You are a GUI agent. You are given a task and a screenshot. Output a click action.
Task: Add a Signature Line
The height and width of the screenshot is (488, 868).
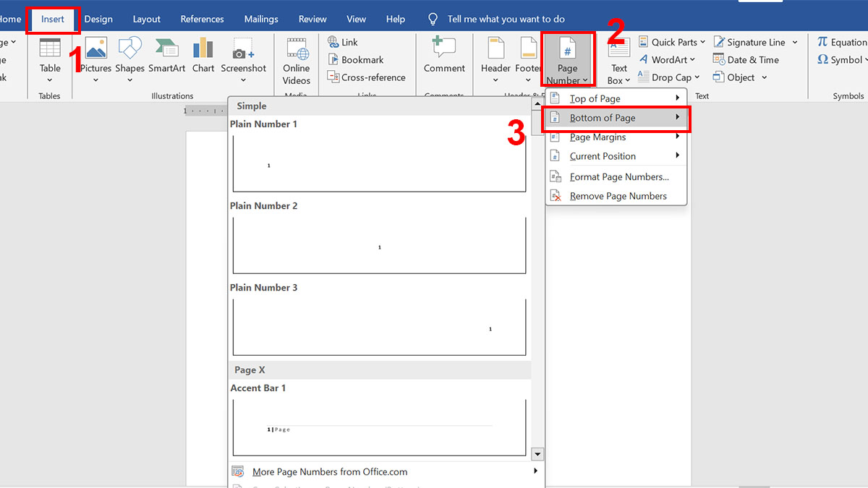pos(750,41)
